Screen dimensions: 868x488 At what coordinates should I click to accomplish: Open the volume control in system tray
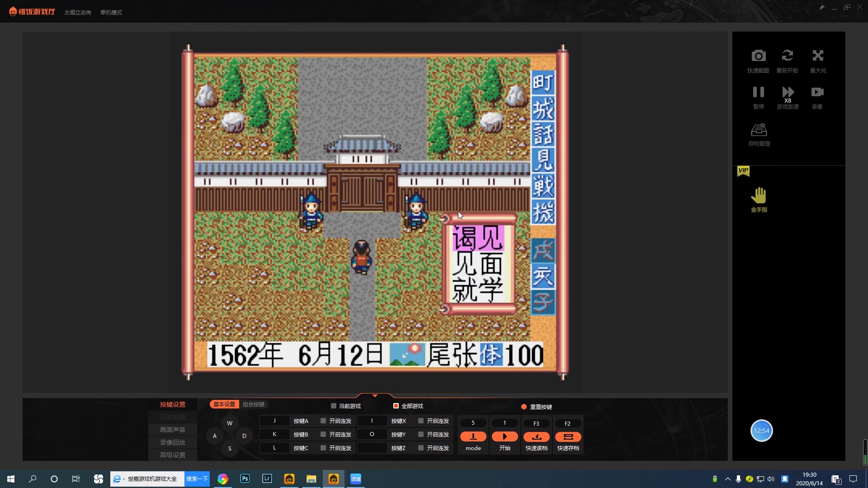(771, 479)
